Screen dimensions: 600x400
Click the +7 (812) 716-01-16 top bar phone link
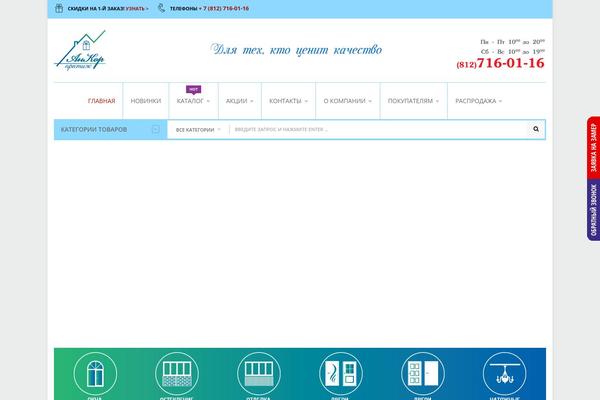224,8
